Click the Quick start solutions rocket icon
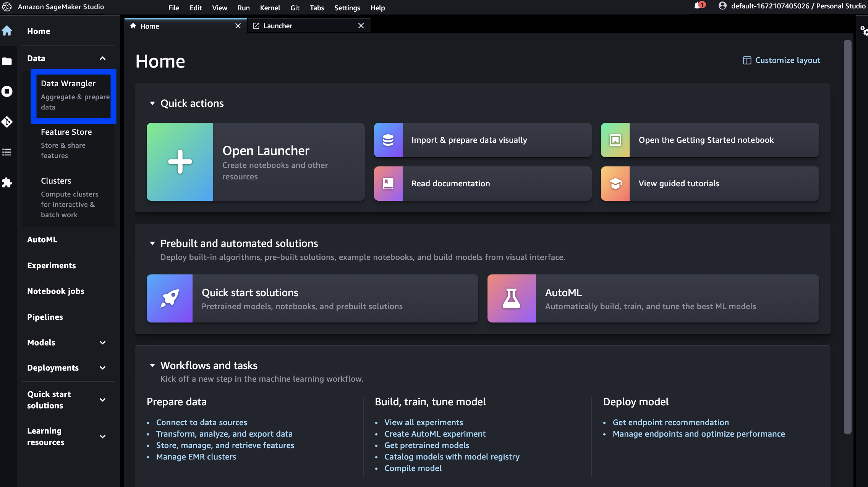This screenshot has width=868, height=487. click(170, 298)
